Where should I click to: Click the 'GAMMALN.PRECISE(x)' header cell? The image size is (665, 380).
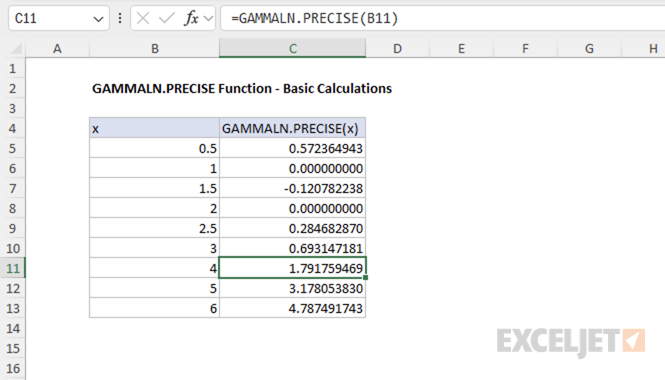(292, 128)
